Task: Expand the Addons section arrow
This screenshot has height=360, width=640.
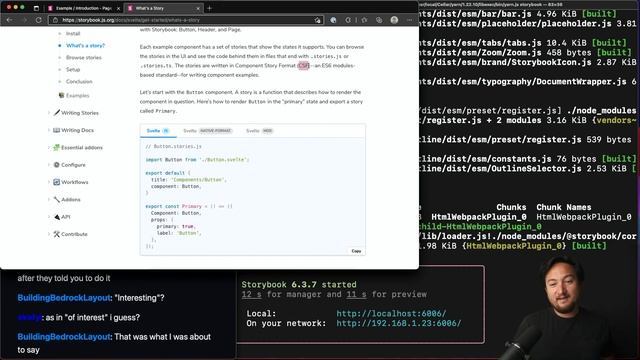Action: pyautogui.click(x=49, y=200)
